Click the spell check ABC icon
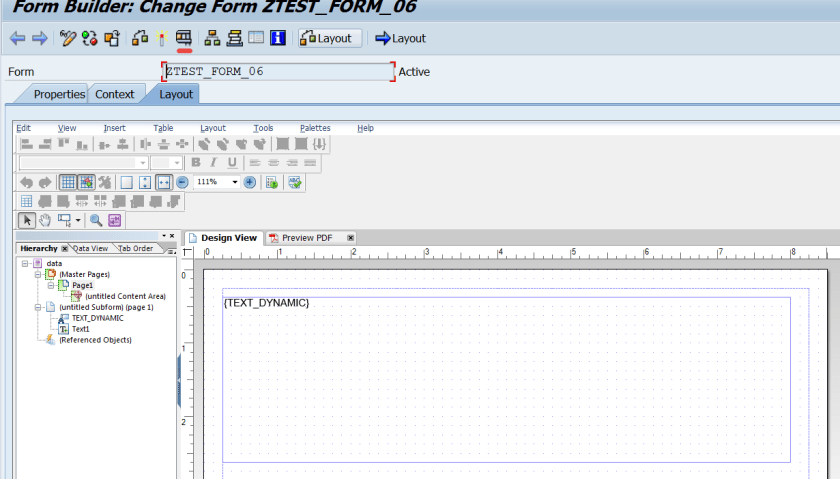The height and width of the screenshot is (479, 840). (295, 182)
